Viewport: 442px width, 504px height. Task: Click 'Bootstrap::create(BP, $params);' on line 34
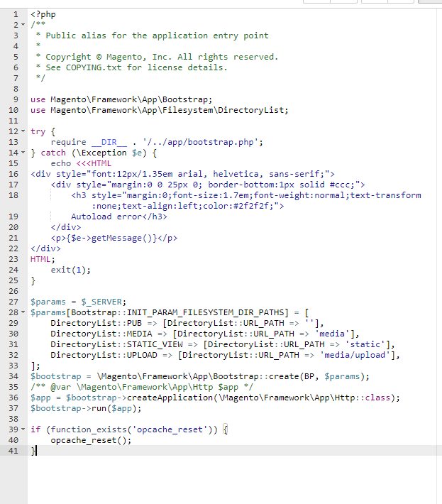tap(292, 376)
